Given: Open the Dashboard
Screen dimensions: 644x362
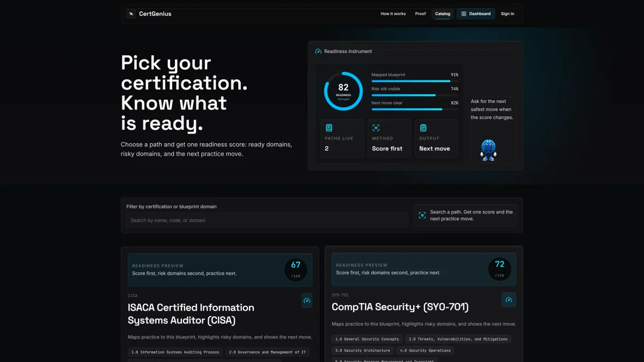Looking at the screenshot, I should point(476,14).
